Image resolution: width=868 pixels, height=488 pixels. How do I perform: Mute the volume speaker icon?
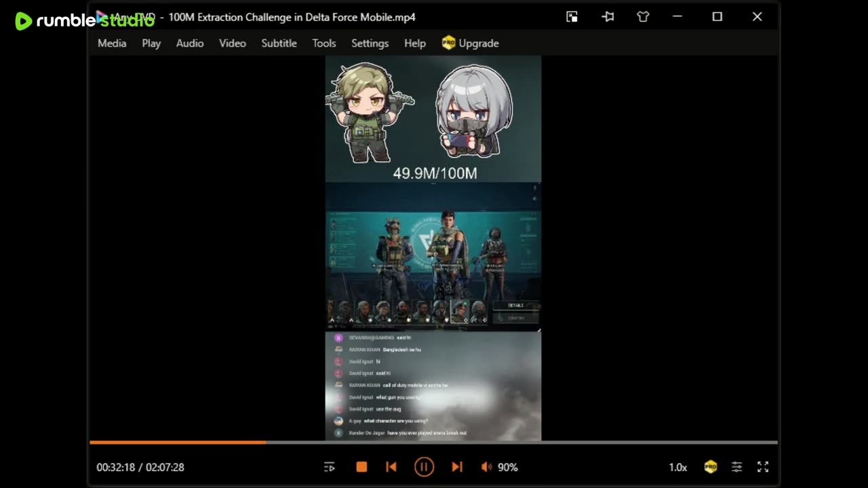coord(486,467)
